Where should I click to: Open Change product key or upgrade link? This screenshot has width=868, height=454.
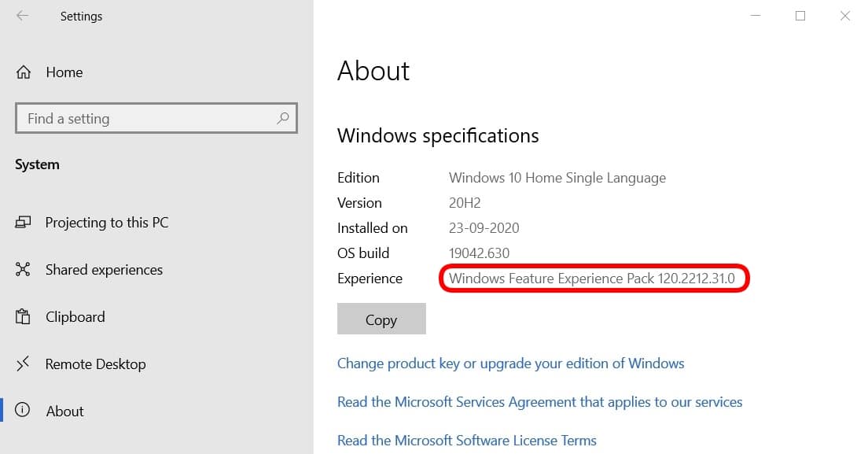510,364
